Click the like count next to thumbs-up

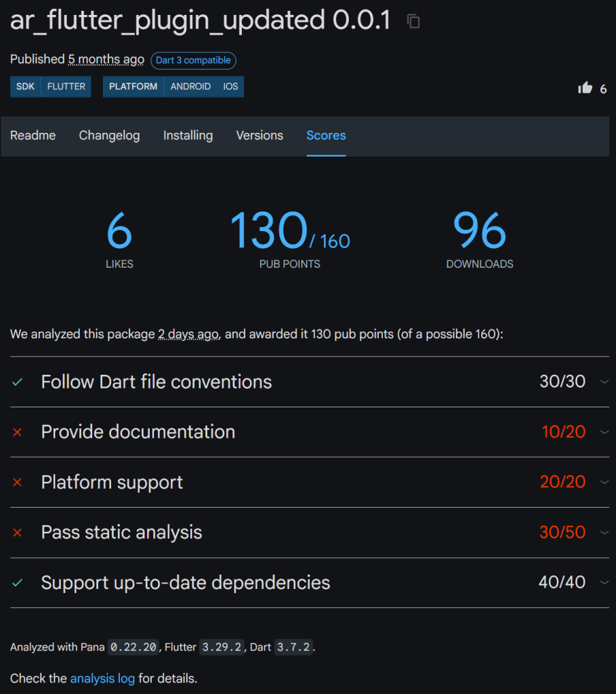(603, 89)
